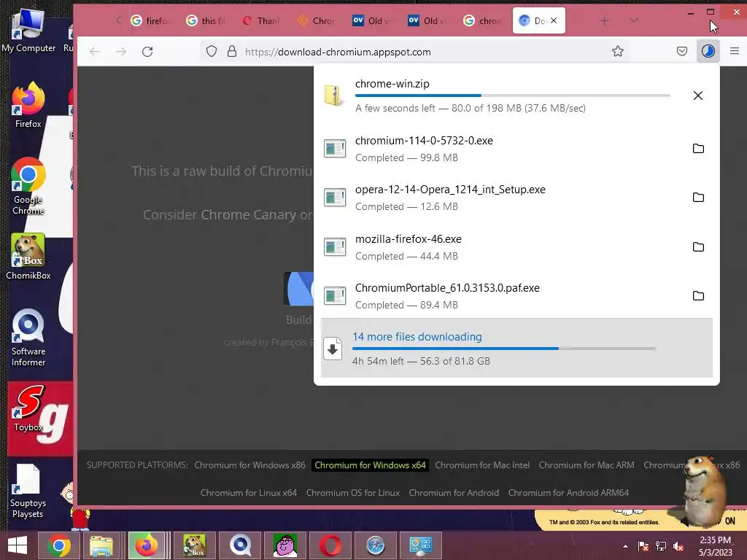Open containing folder for mozilla-firefox-46.exe
The width and height of the screenshot is (747, 560).
[x=698, y=247]
